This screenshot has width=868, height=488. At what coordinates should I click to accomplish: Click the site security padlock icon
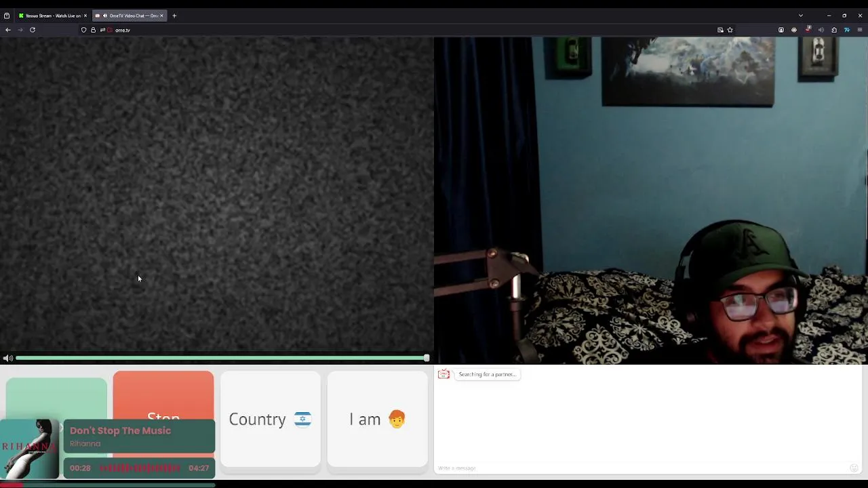point(94,30)
